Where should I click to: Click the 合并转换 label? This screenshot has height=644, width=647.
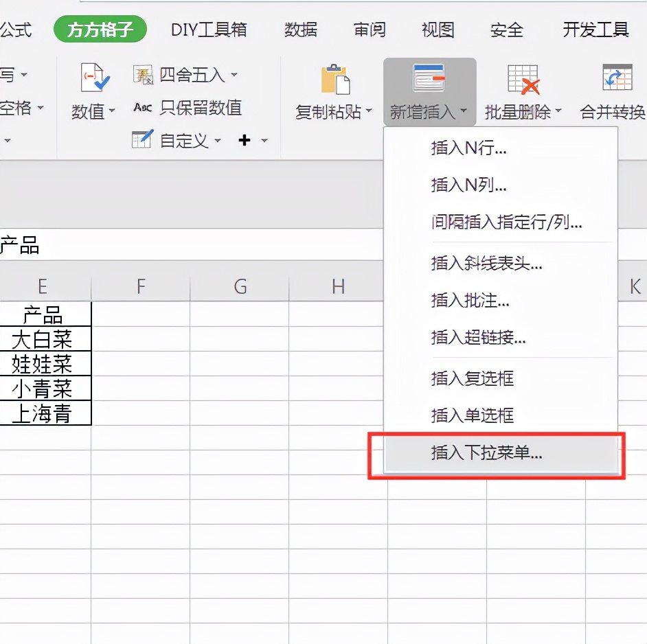coord(613,111)
